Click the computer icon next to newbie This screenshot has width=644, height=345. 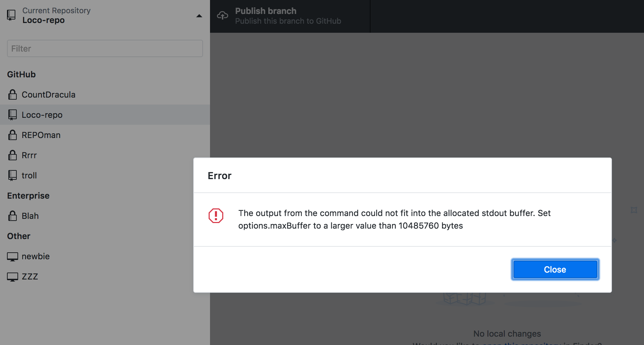(13, 256)
